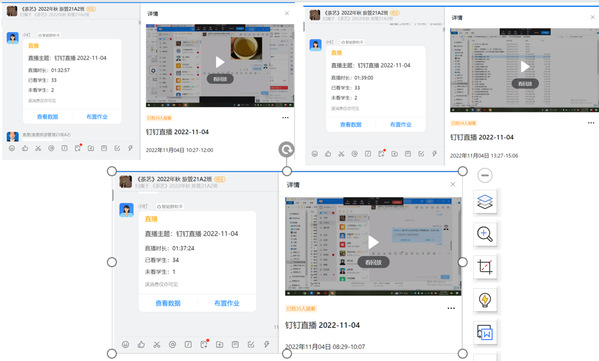Click 看回放 on the video showing the tea cup
This screenshot has width=599, height=361.
click(220, 79)
